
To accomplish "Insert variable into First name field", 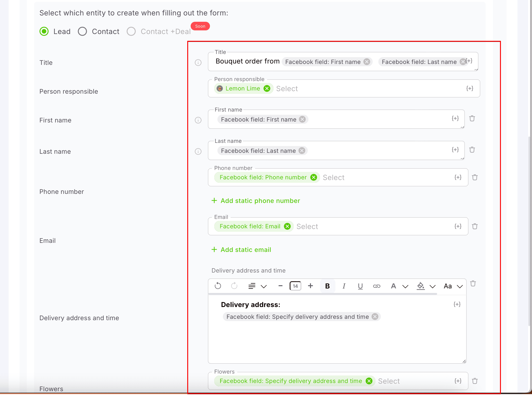I will coord(455,118).
